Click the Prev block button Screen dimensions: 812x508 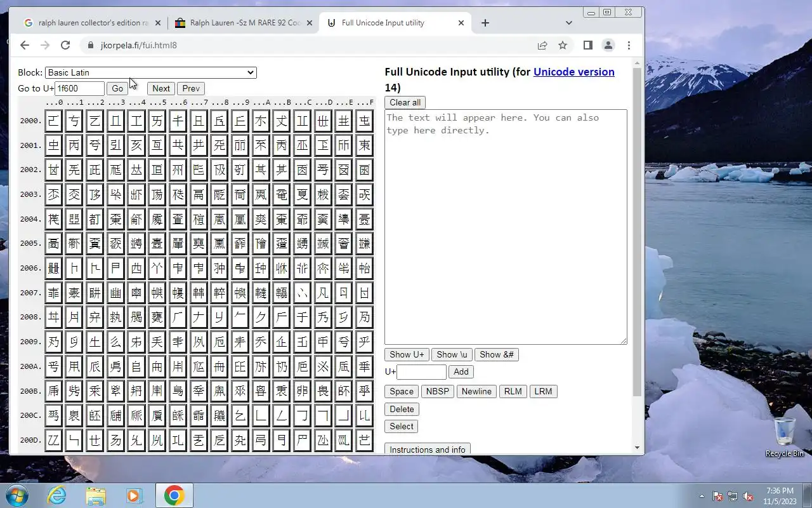tap(191, 88)
